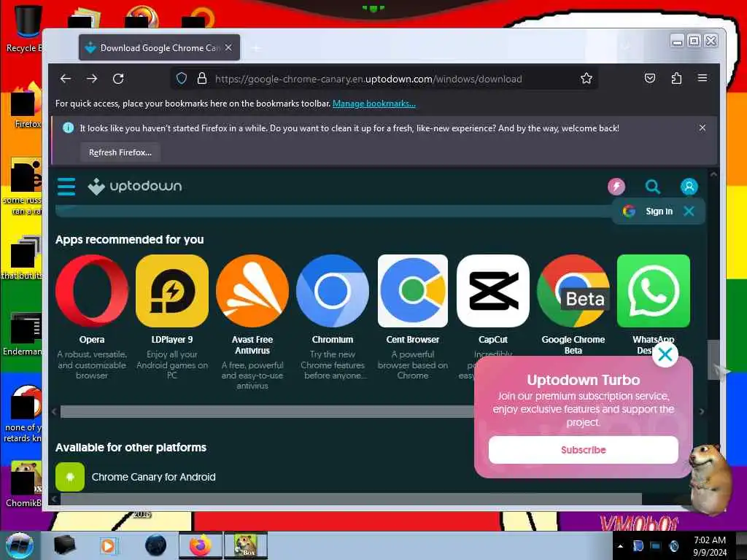
Task: Click the green Android platform icon
Action: coord(70,477)
